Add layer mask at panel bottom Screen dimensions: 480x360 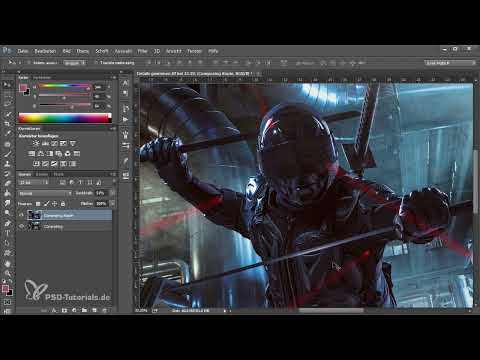(64, 310)
